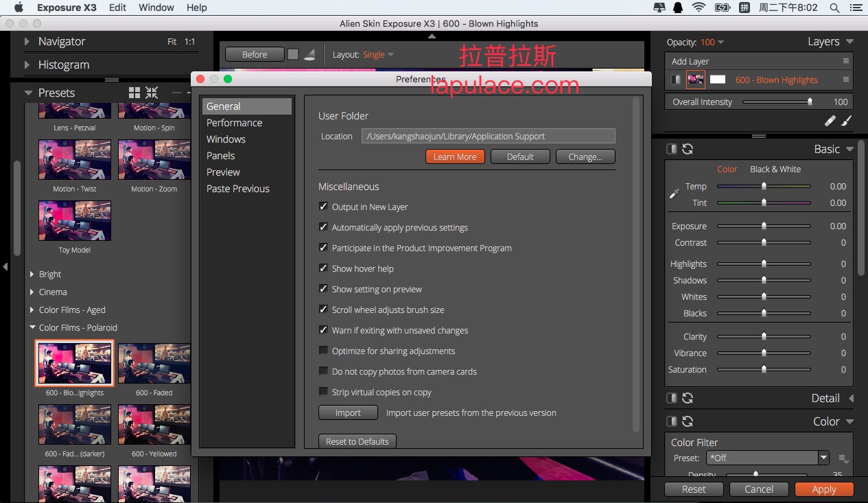This screenshot has height=503, width=868.
Task: Click Reset to Defaults button
Action: [x=357, y=441]
